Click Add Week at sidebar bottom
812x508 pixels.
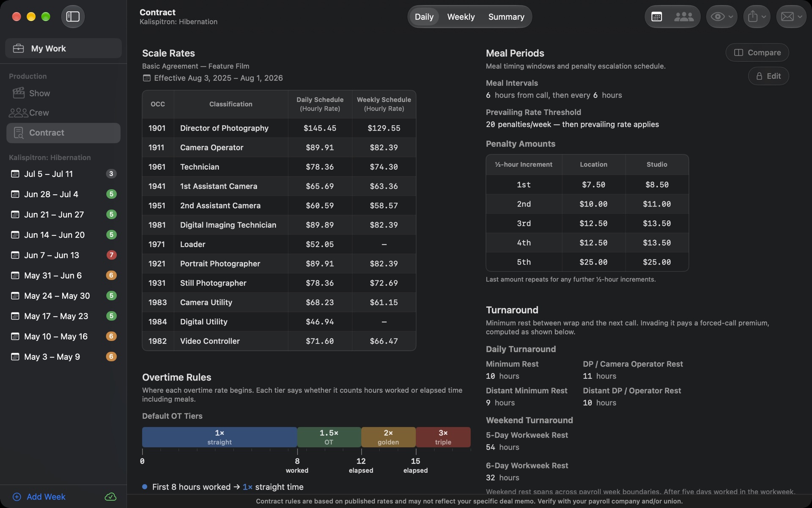point(39,497)
